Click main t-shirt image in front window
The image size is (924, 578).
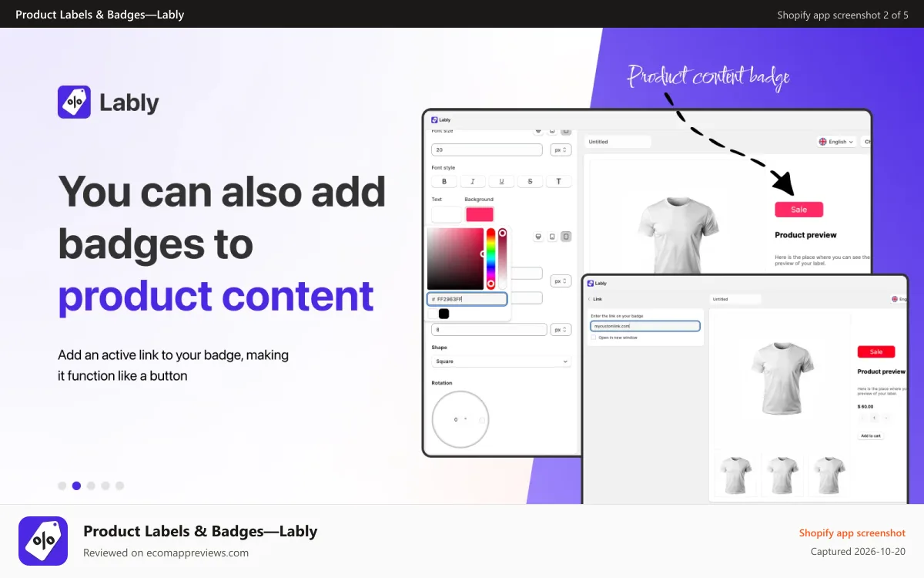783,378
